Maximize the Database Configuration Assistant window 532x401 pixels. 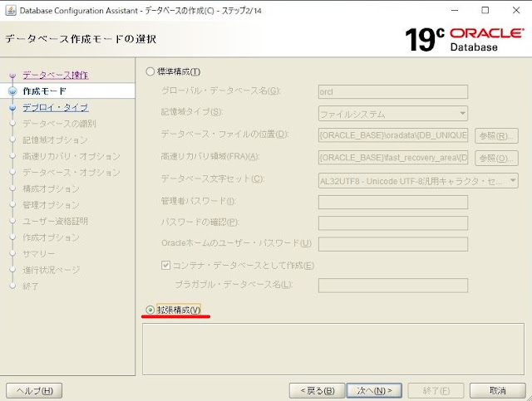[x=485, y=11]
